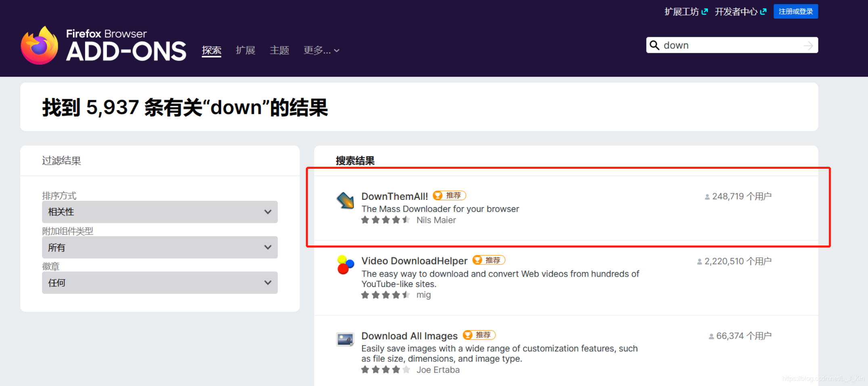Screen dimensions: 868x386
Task: Click the search magnifier icon
Action: click(655, 45)
